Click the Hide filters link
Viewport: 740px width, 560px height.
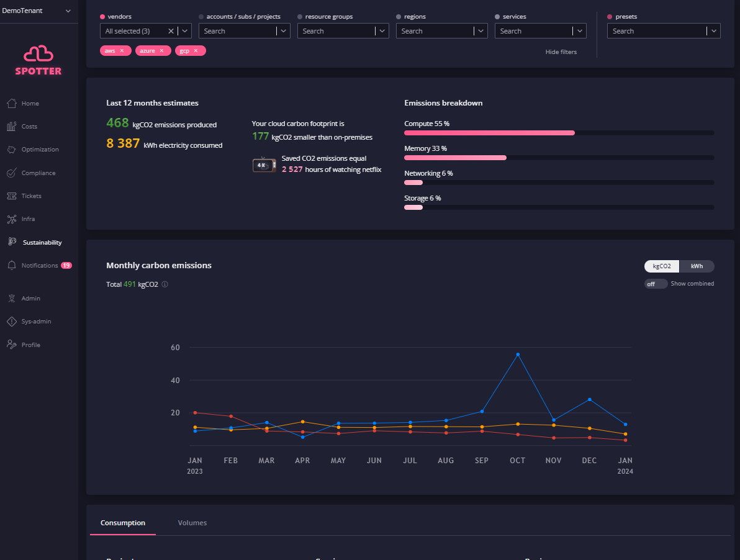561,52
